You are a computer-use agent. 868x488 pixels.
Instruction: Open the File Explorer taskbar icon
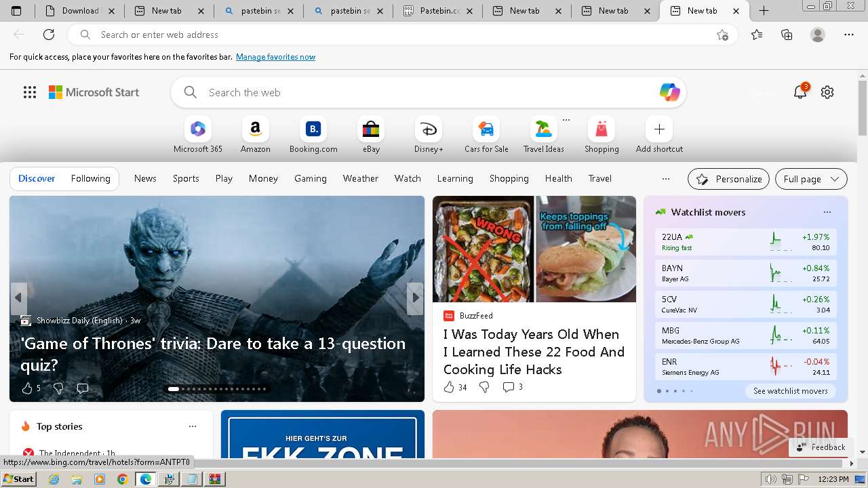(77, 479)
